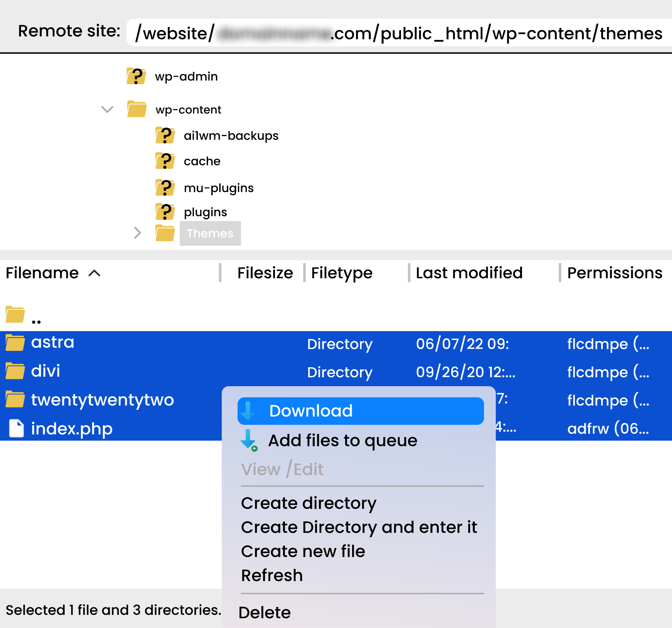The width and height of the screenshot is (672, 628).
Task: Click the Remote site path field
Action: click(x=399, y=33)
